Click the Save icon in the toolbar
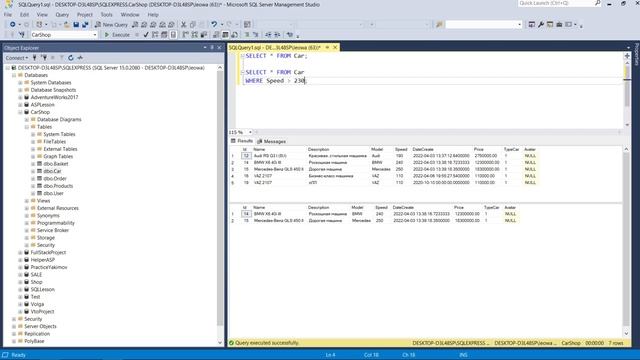Screen dimensions: 640x360 [x=76, y=24]
